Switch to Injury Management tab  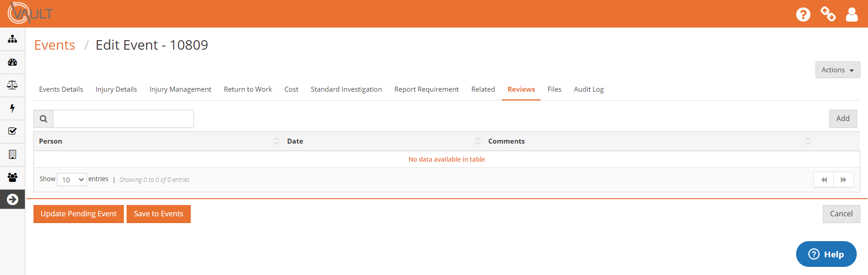180,89
